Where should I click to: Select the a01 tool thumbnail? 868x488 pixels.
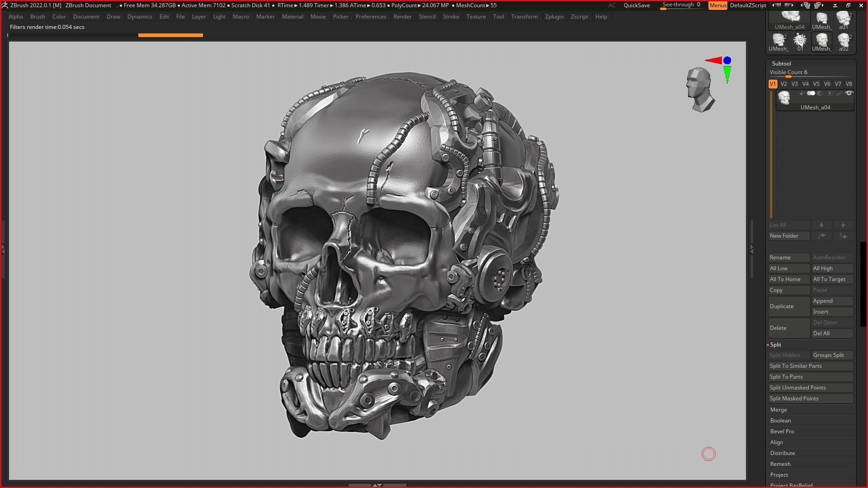click(843, 21)
